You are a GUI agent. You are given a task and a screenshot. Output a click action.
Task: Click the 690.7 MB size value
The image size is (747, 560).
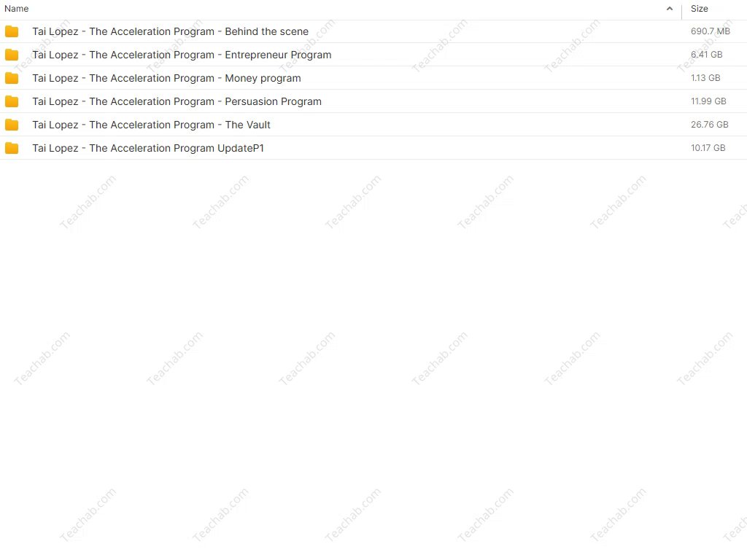point(711,31)
